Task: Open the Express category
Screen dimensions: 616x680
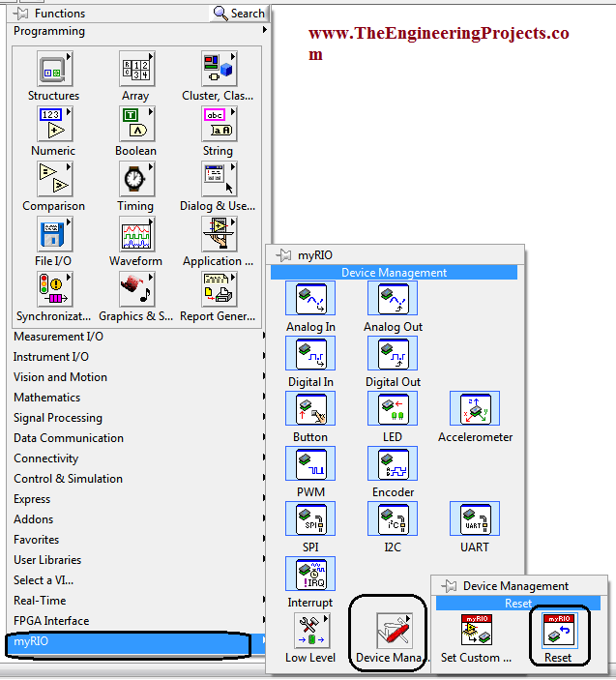Action: (x=138, y=499)
